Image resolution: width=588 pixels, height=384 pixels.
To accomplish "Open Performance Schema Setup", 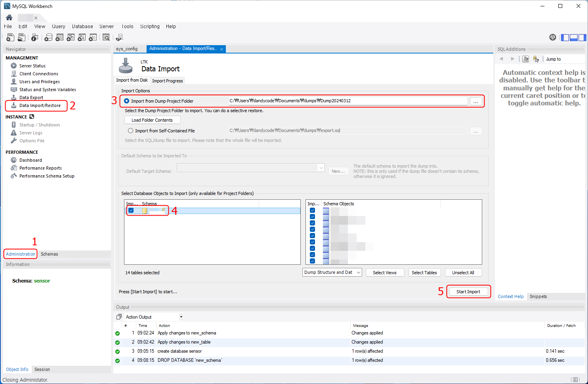I will click(x=47, y=176).
